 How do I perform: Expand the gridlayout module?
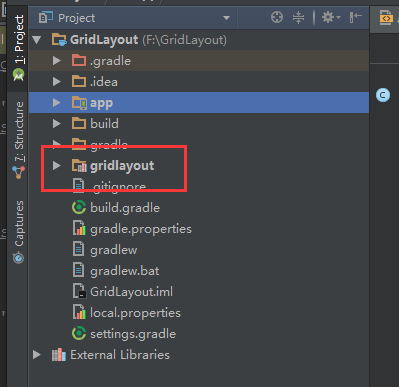pos(57,165)
